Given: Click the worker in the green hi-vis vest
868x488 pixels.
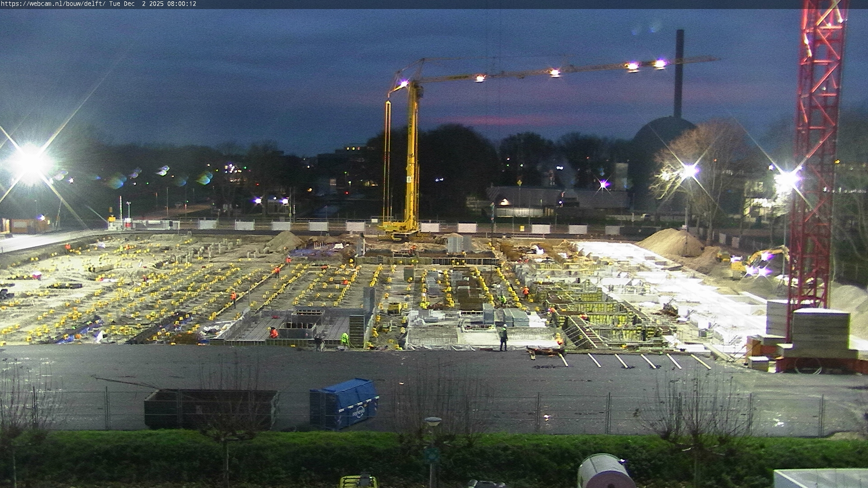Looking at the screenshot, I should [x=345, y=338].
